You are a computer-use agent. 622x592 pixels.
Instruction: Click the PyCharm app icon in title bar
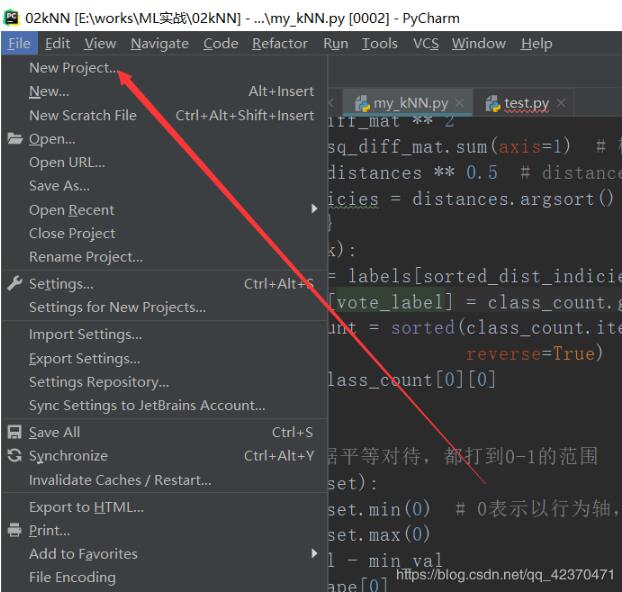coord(11,18)
